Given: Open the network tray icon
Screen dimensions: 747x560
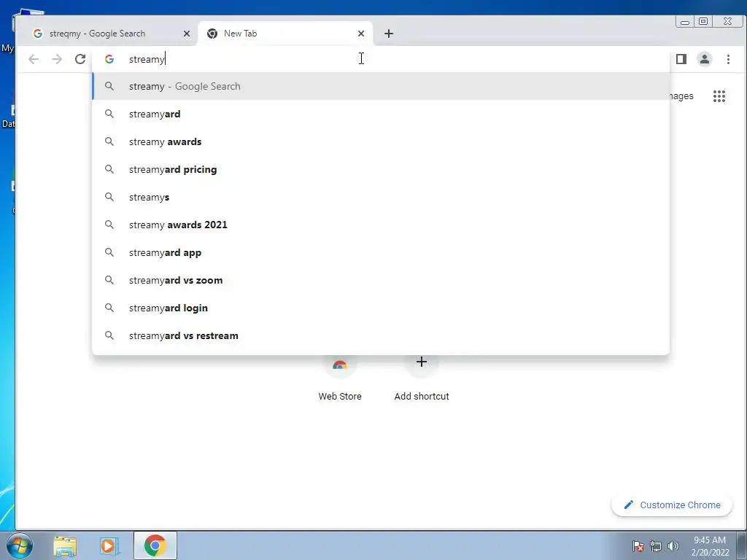Looking at the screenshot, I should tap(656, 546).
